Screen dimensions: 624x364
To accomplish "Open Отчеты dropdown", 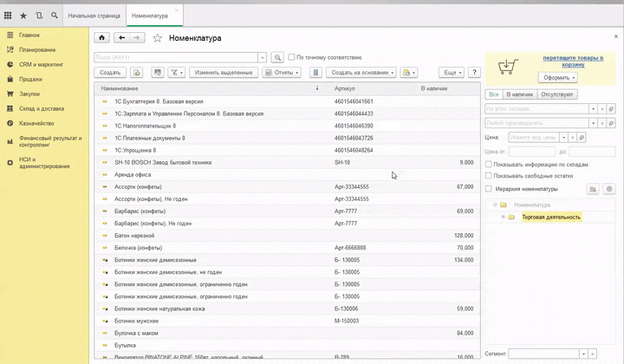I will (282, 73).
